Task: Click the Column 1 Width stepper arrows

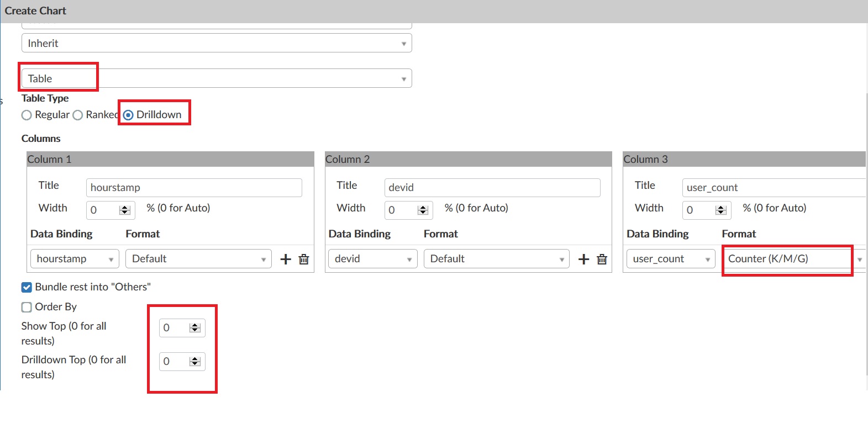Action: [125, 210]
